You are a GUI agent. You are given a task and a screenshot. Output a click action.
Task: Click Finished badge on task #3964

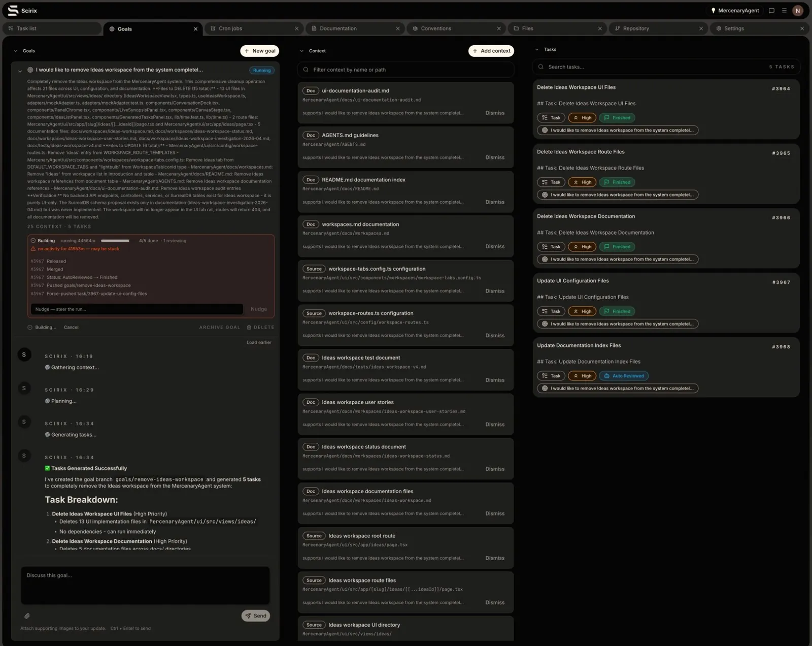[x=617, y=118]
